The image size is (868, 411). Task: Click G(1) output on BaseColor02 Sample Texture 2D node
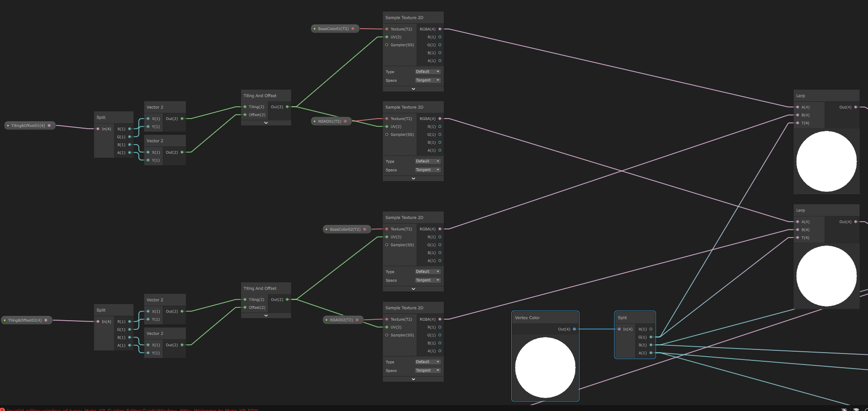tap(440, 245)
